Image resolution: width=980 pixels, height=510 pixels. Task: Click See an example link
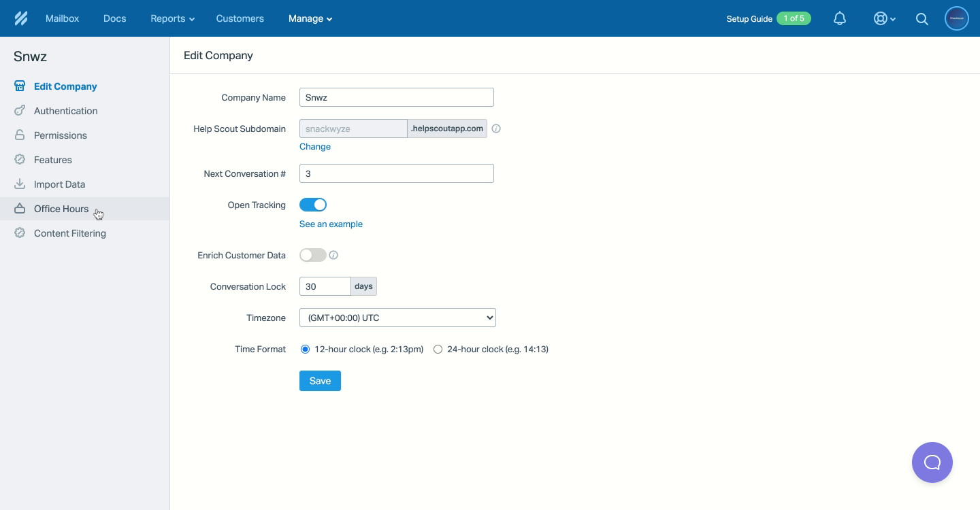click(331, 224)
